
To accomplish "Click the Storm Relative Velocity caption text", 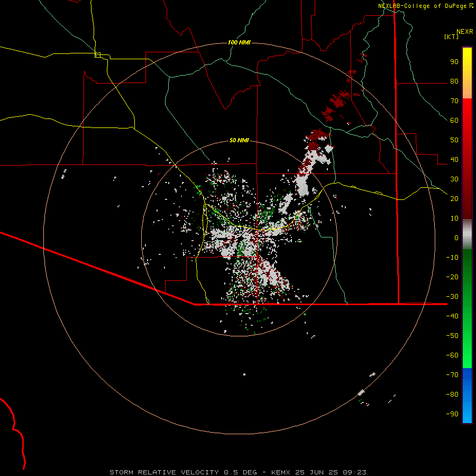I will 237,472.
